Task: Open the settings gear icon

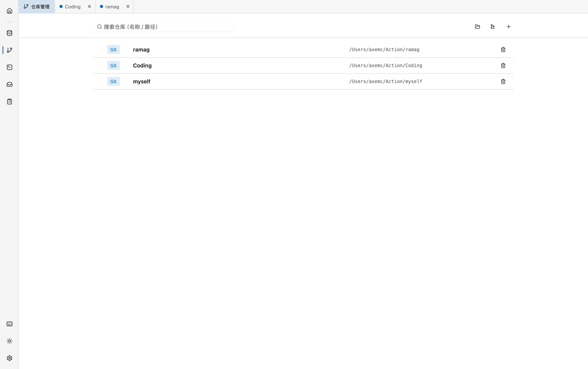Action: pos(10,358)
